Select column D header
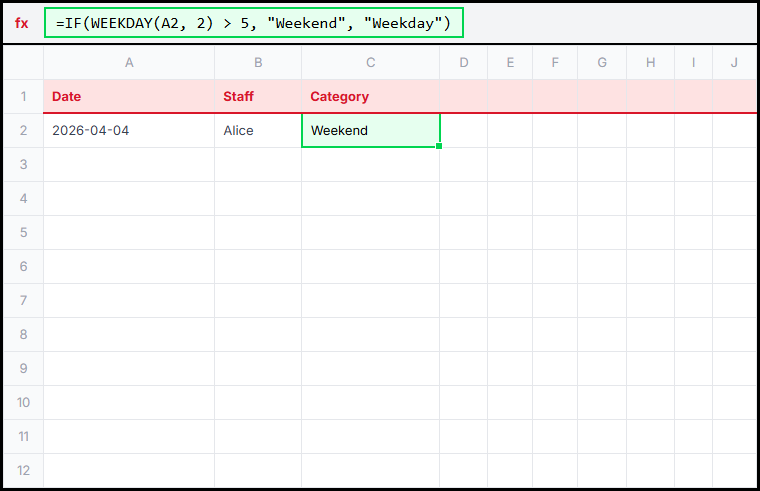Viewport: 760px width, 491px height. [x=464, y=63]
